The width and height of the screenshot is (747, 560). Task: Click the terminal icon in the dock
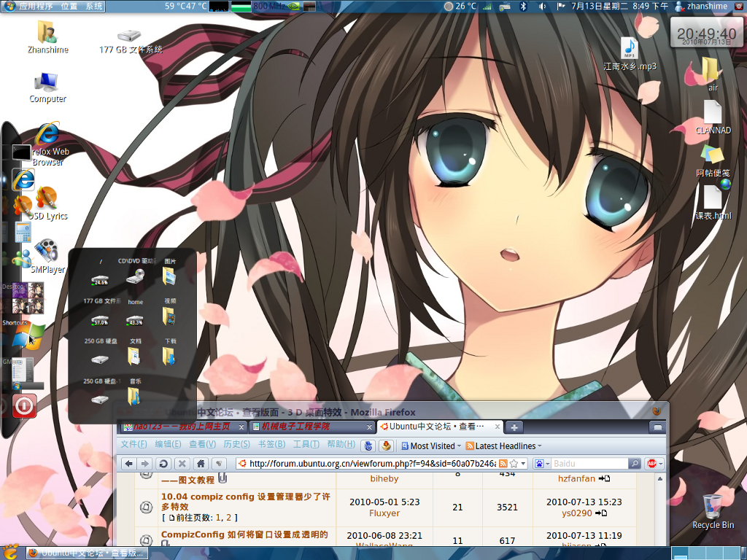click(21, 152)
